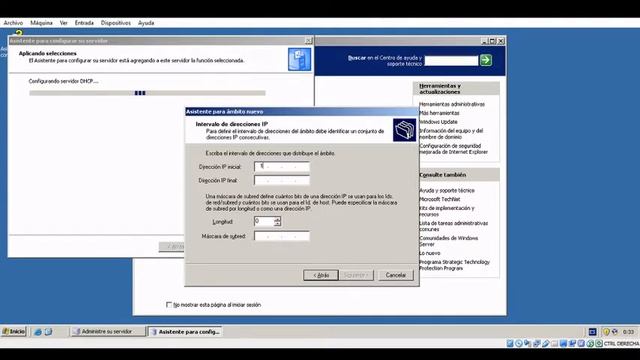640x360 pixels.
Task: Click the mouse integration indicator in status bar
Action: (590, 343)
